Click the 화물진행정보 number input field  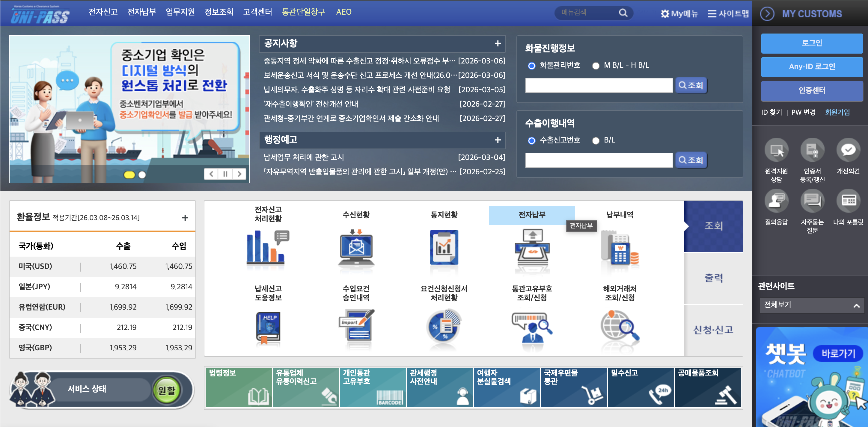(x=599, y=85)
